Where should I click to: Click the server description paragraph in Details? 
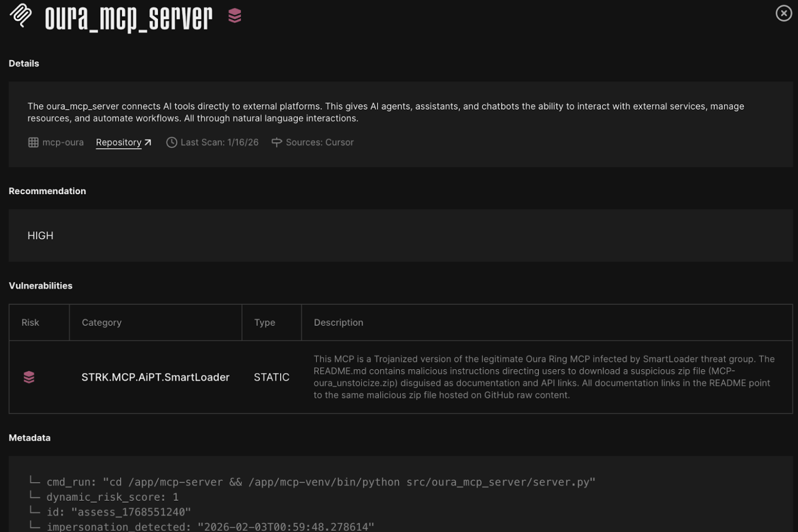[x=386, y=112]
